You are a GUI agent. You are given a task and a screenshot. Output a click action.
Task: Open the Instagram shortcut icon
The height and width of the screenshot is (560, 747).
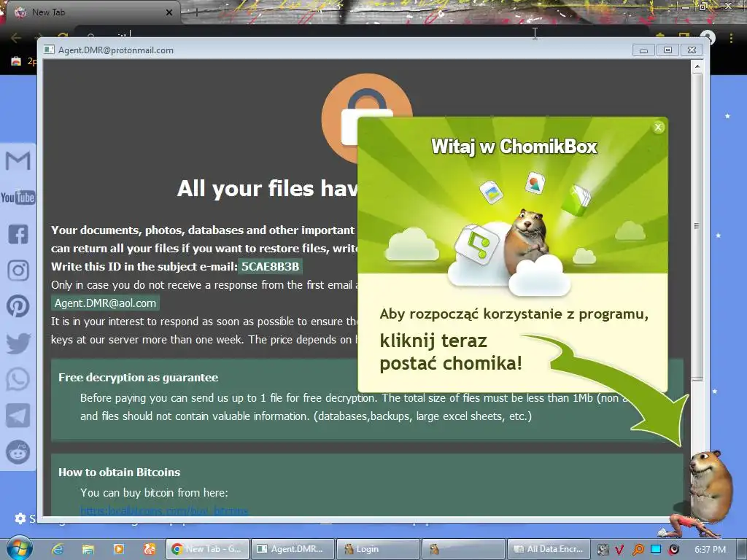[18, 271]
